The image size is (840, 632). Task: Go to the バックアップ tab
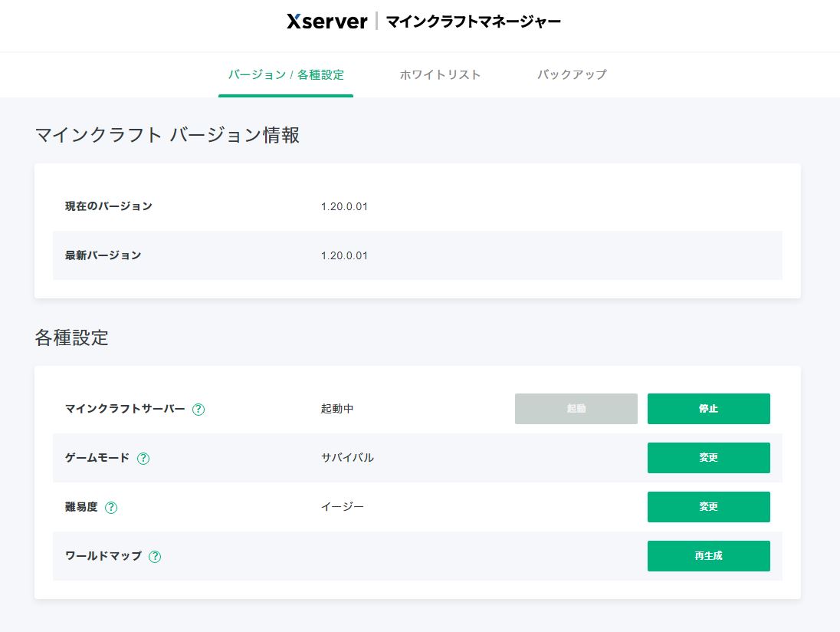(572, 75)
